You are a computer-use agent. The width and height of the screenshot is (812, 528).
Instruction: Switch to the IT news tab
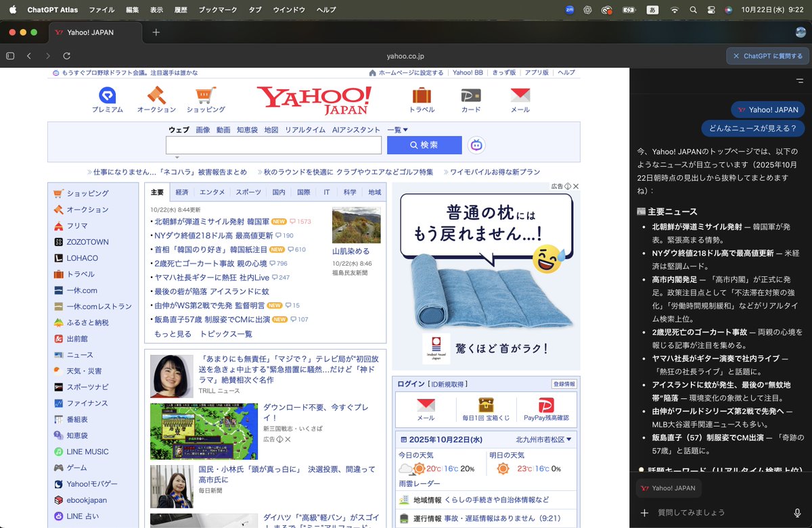327,192
